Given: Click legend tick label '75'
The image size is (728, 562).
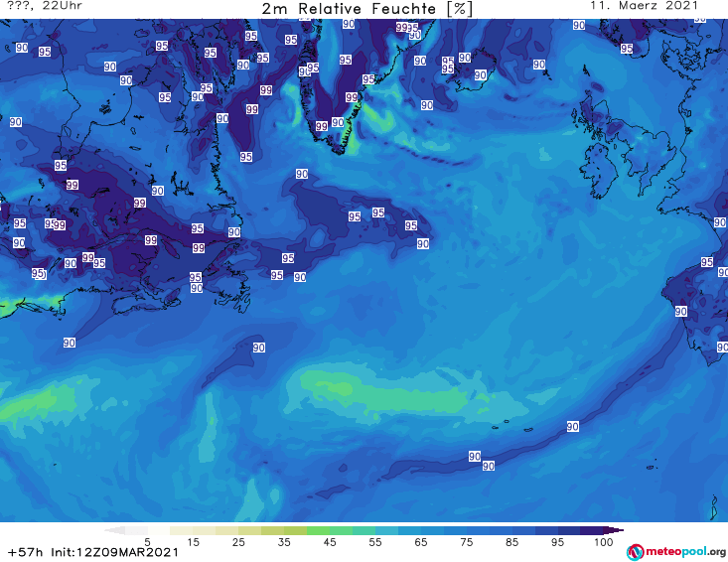Looking at the screenshot, I should [x=467, y=542].
